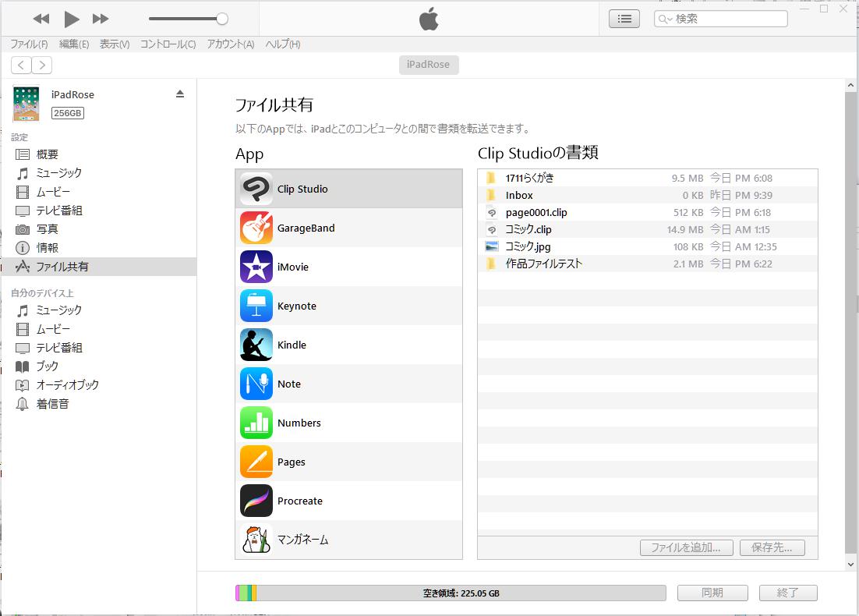Select ムービー under 設定
Screen dimensions: 859x616
pyautogui.click(x=99, y=192)
